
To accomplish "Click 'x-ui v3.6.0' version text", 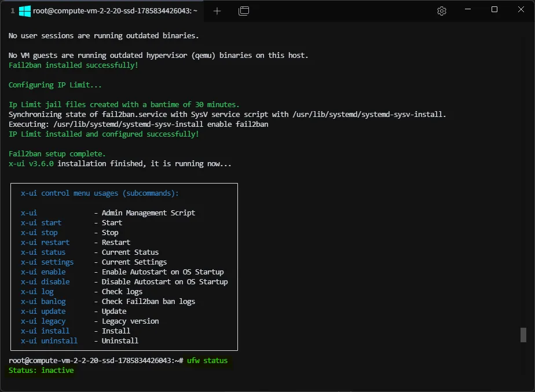I will (31, 164).
